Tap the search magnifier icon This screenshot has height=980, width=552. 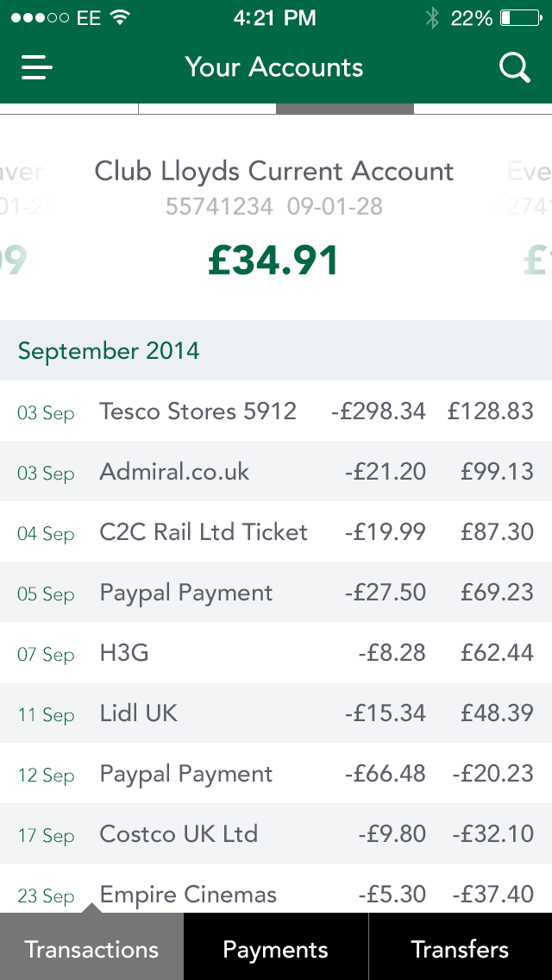(515, 67)
